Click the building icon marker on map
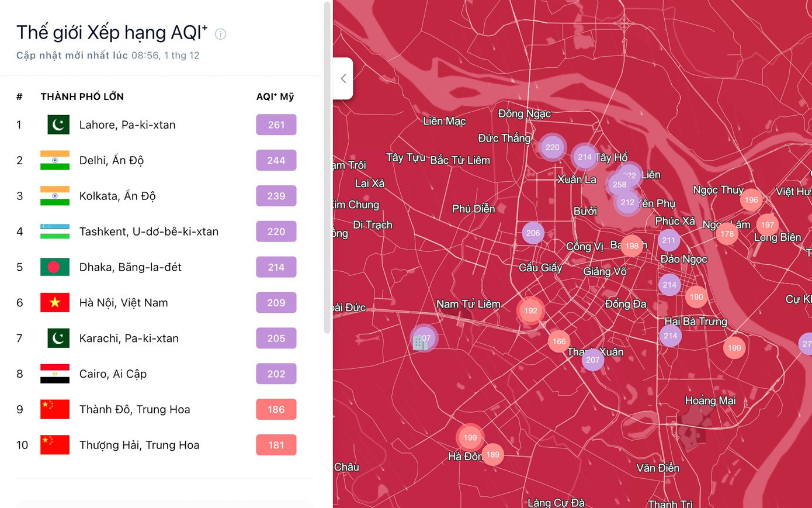Image resolution: width=812 pixels, height=508 pixels. (x=419, y=343)
